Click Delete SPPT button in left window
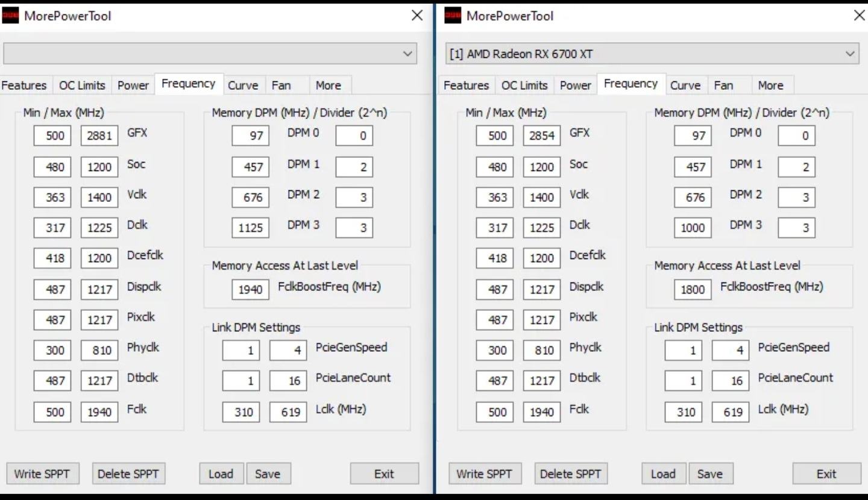The width and height of the screenshot is (868, 500). click(128, 474)
